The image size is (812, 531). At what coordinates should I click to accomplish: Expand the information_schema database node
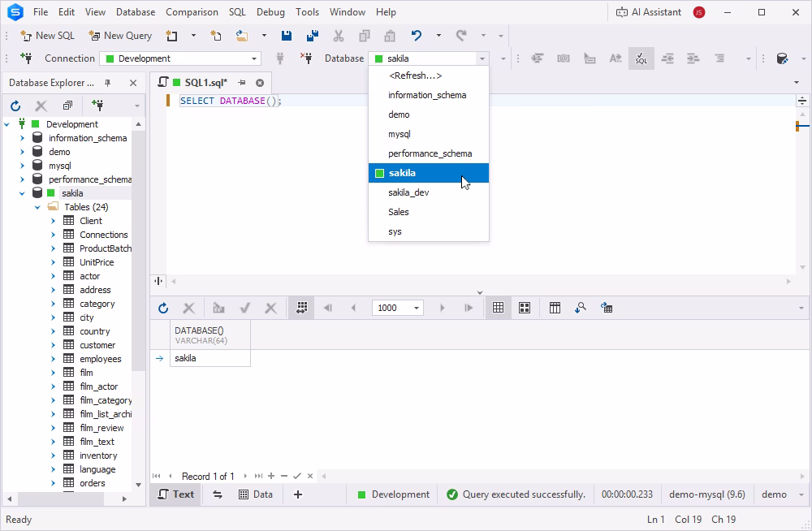22,138
